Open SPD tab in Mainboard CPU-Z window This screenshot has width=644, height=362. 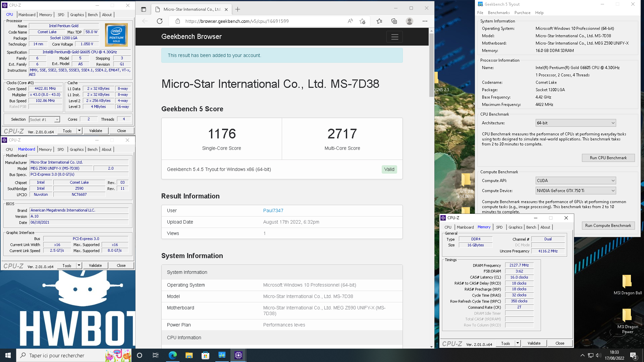[60, 149]
